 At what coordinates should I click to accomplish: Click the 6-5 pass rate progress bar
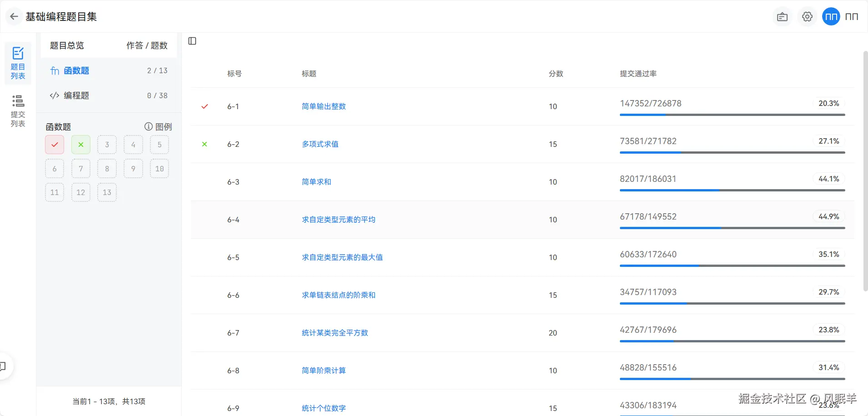pyautogui.click(x=732, y=266)
